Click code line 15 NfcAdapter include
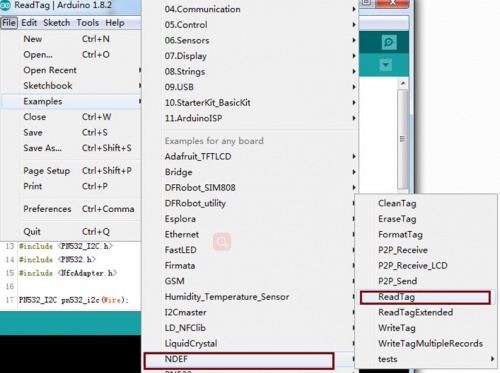Screen dimensions: 500x373 pyautogui.click(x=68, y=273)
